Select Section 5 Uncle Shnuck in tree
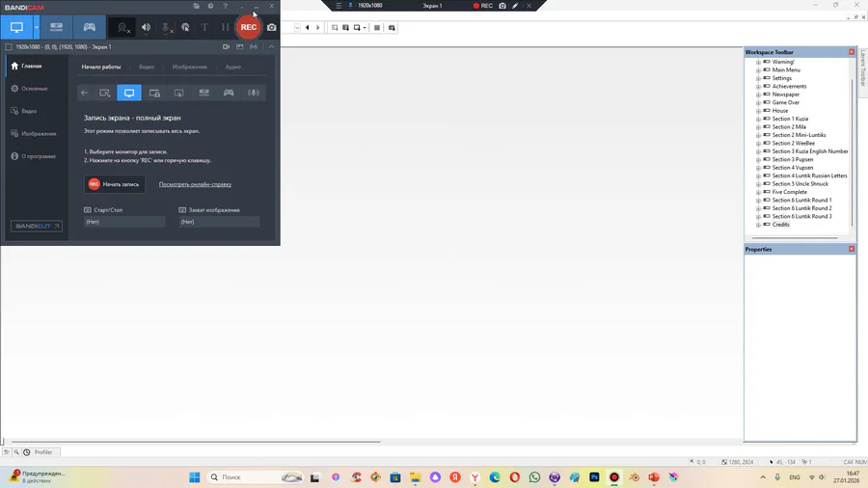Image resolution: width=868 pixels, height=488 pixels. 800,183
